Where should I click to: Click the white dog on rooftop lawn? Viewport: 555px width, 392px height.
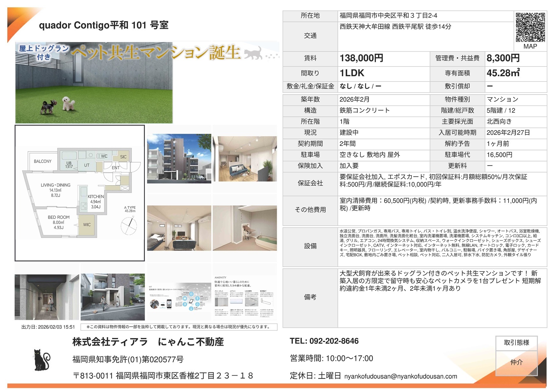pos(68,103)
